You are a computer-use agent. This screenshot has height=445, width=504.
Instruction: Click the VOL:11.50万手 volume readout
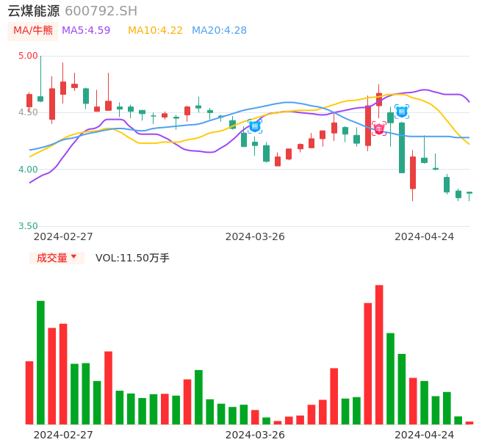pos(132,258)
